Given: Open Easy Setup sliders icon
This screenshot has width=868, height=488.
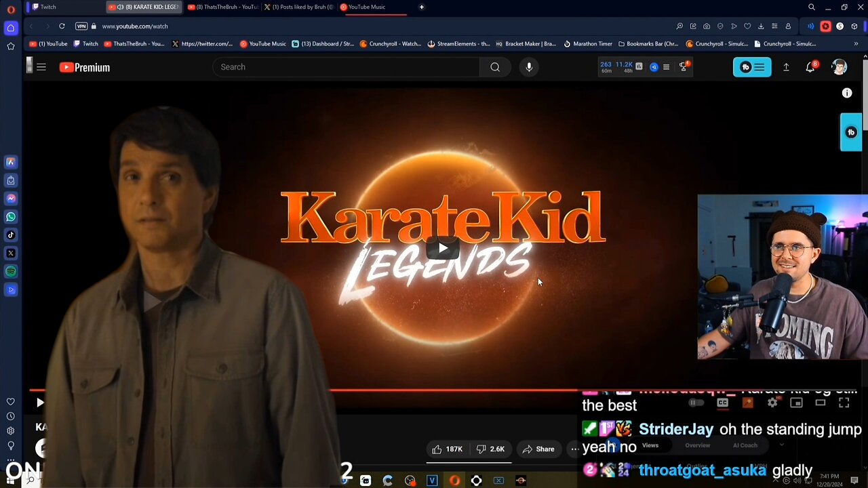Looking at the screenshot, I should pos(774,26).
